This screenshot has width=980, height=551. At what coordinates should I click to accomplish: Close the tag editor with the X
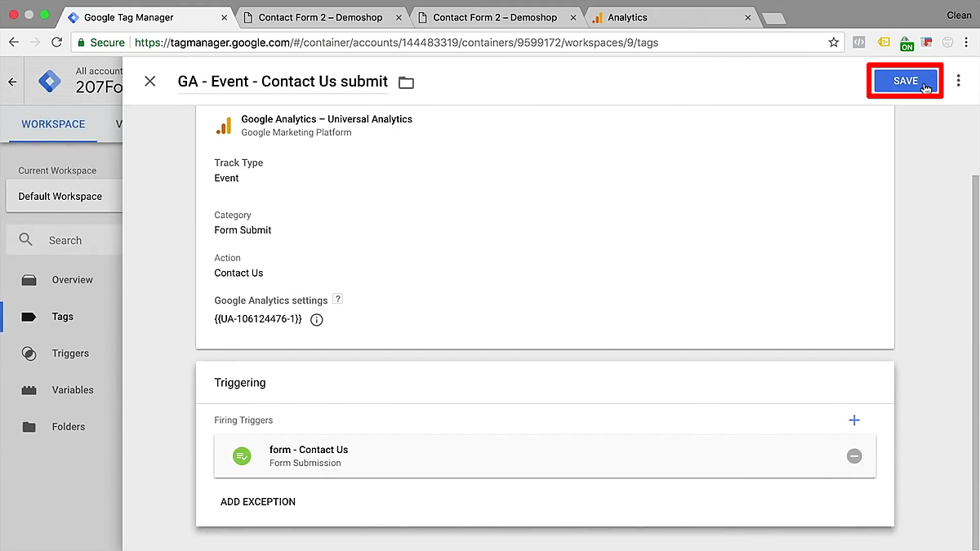click(149, 81)
